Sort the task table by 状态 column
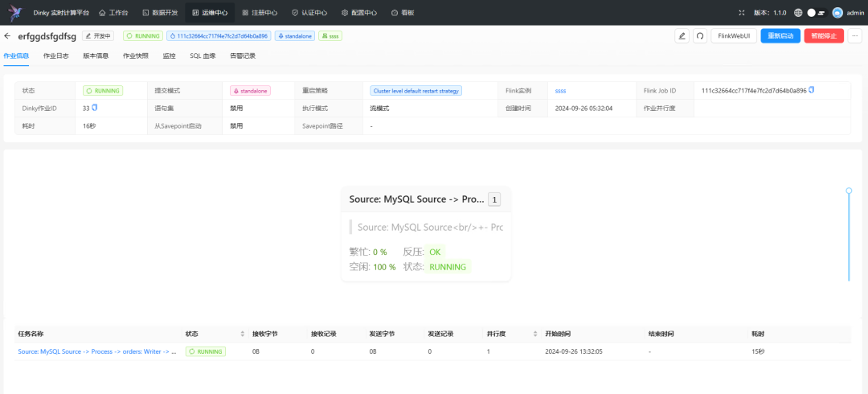This screenshot has width=868, height=394. click(243, 334)
